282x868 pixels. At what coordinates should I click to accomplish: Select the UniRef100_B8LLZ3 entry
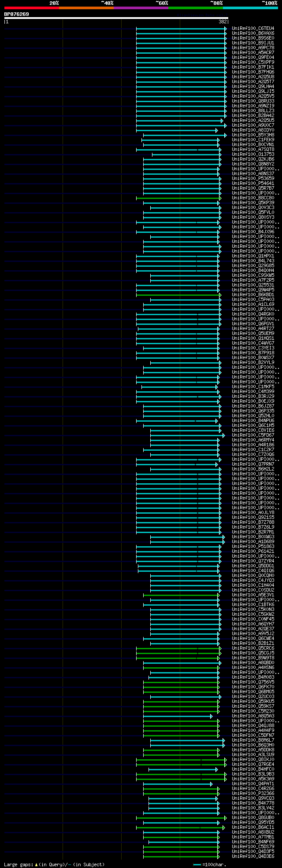coord(253,111)
